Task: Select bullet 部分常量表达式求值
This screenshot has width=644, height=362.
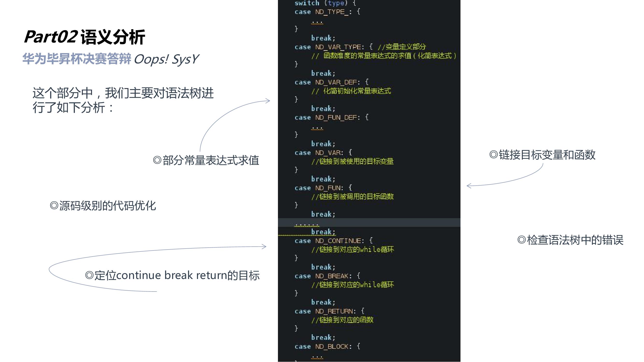Action: (x=206, y=160)
